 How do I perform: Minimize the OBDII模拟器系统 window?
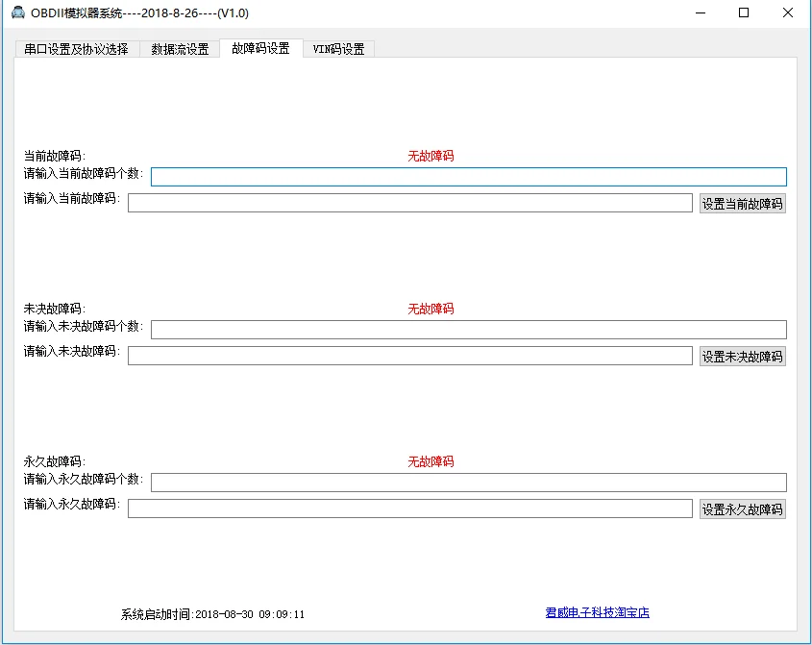pyautogui.click(x=701, y=12)
